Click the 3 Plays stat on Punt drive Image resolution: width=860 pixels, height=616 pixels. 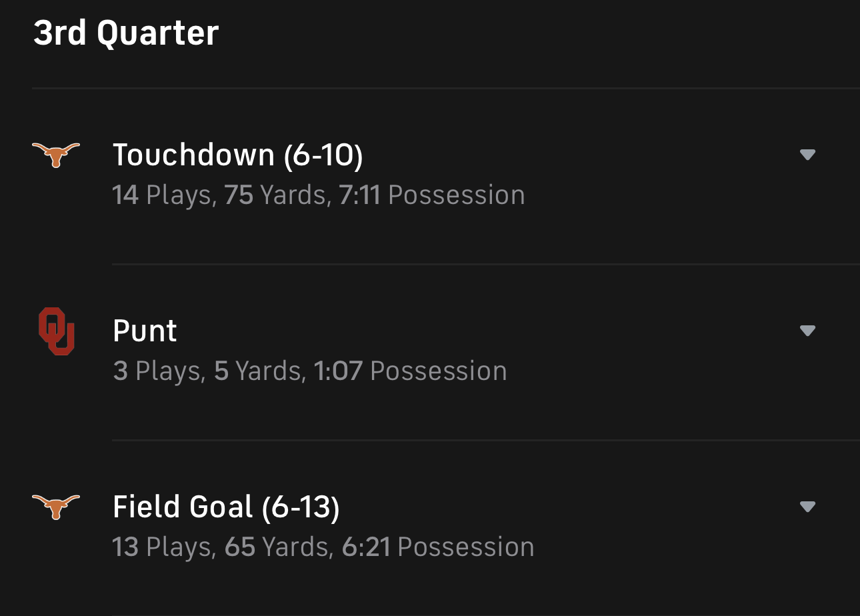coord(157,371)
